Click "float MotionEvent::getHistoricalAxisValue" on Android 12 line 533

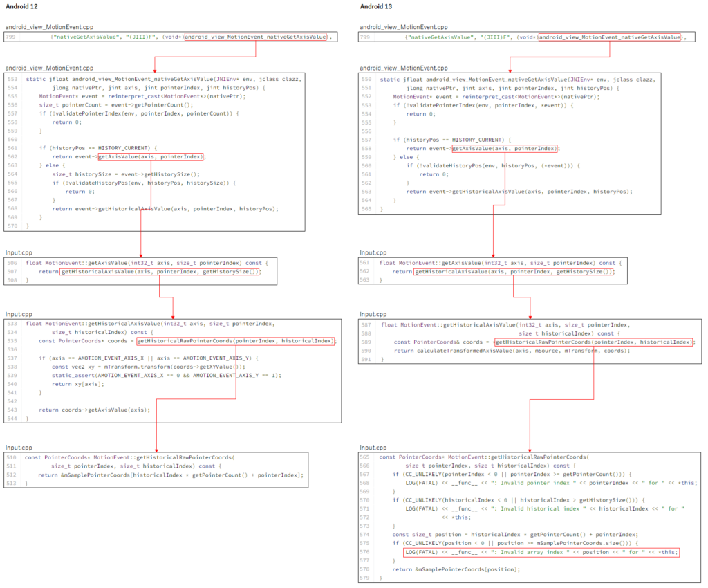(93, 323)
